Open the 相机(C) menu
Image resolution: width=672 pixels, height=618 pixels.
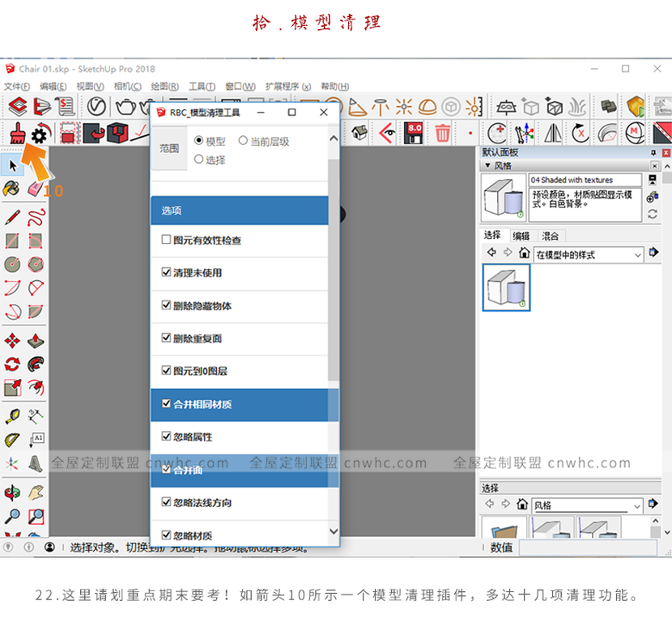coord(127,87)
